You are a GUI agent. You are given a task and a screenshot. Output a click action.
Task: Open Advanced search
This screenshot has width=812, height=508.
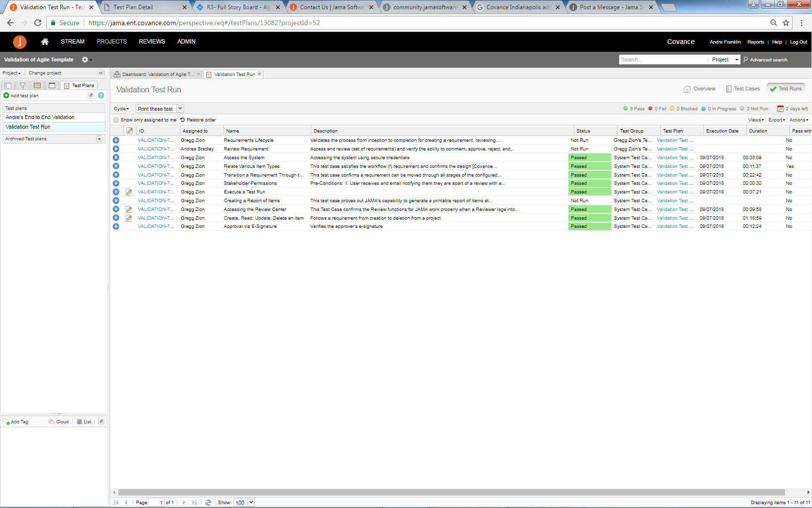coord(766,60)
